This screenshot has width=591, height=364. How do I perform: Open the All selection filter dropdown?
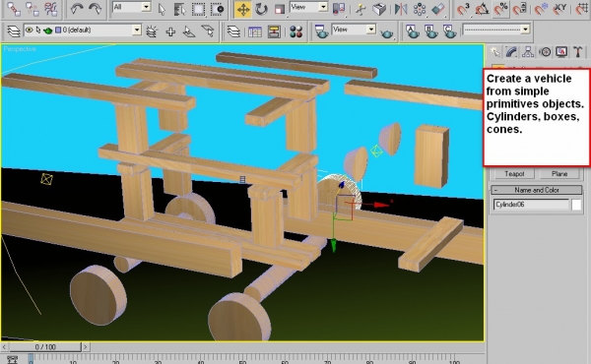pos(132,7)
